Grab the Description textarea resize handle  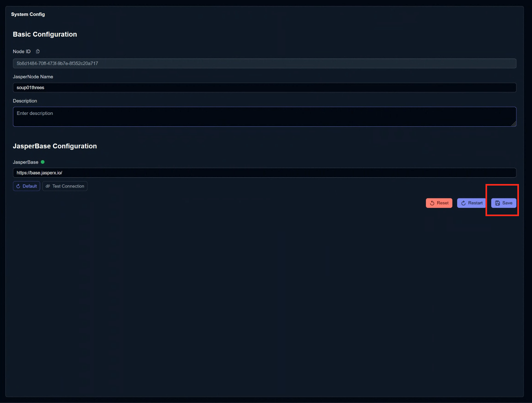pos(514,124)
